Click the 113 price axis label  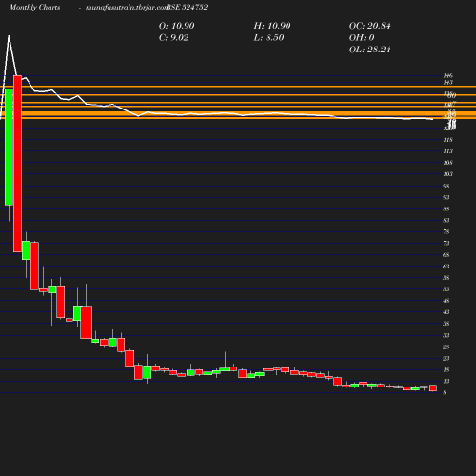(x=447, y=151)
